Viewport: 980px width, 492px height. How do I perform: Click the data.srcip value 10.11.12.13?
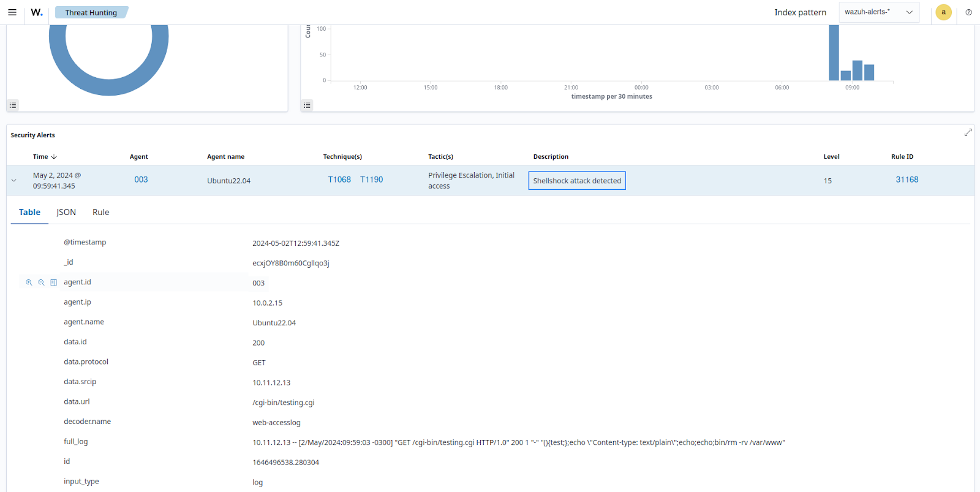click(271, 382)
